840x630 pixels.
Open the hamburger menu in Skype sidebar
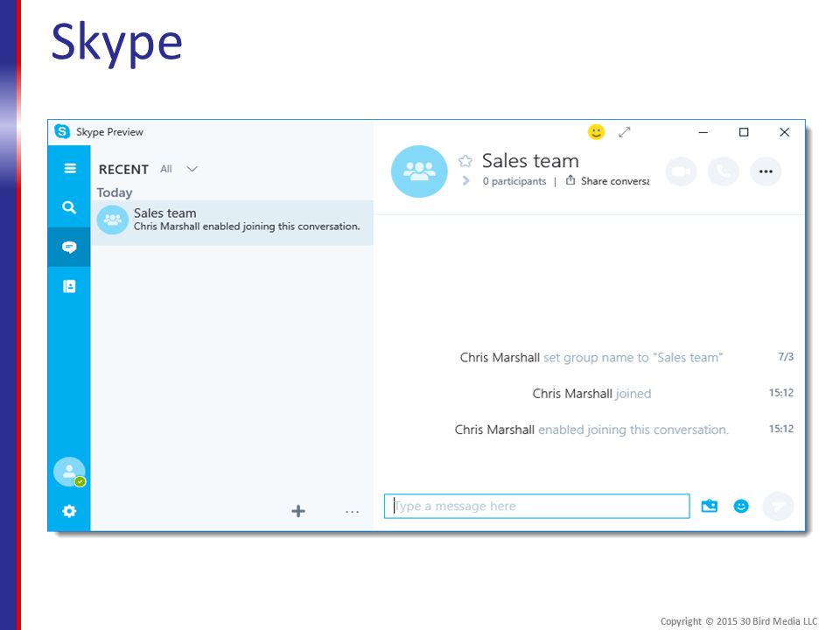70,168
